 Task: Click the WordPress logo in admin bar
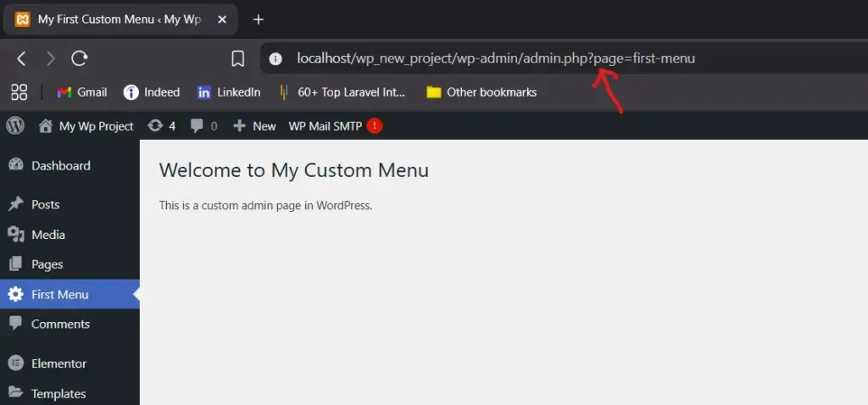tap(15, 125)
